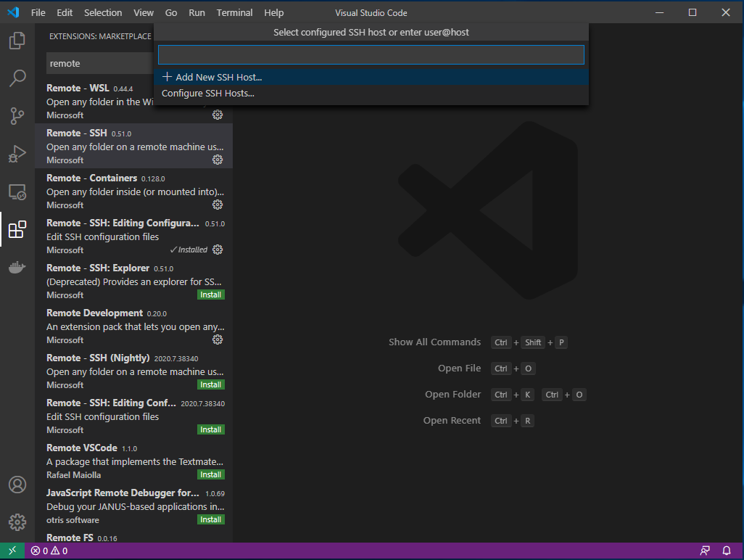The width and height of the screenshot is (744, 560).
Task: Install Remote VSCode extension
Action: (x=211, y=474)
